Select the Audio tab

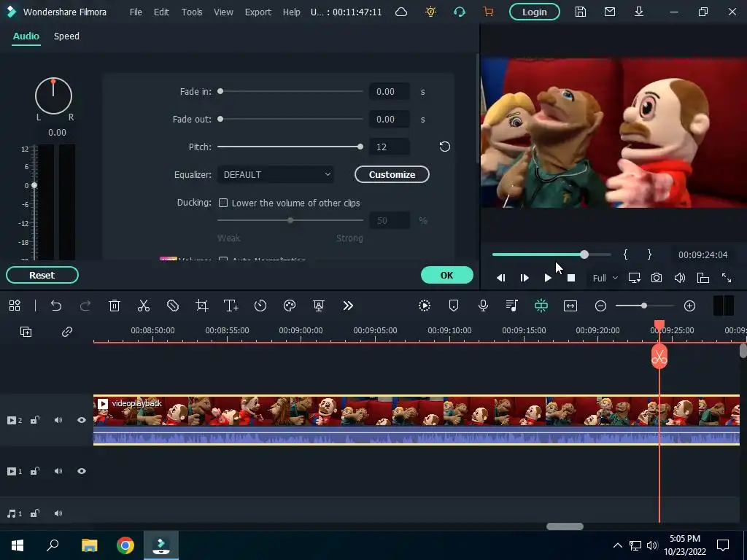(26, 36)
